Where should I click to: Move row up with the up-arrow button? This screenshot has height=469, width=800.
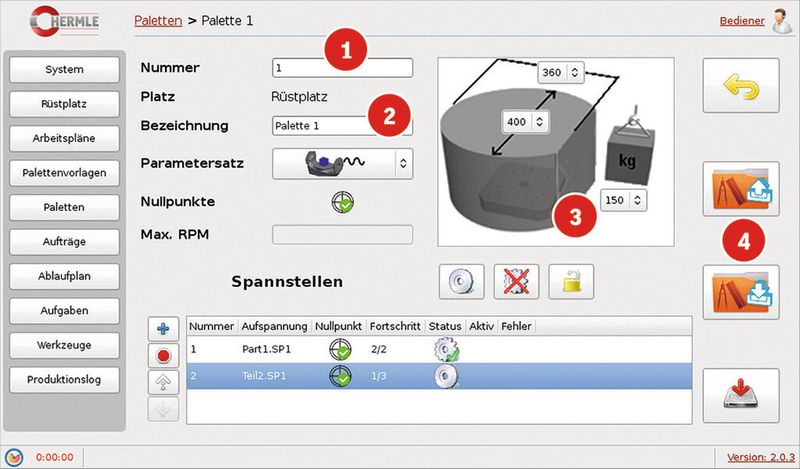163,383
